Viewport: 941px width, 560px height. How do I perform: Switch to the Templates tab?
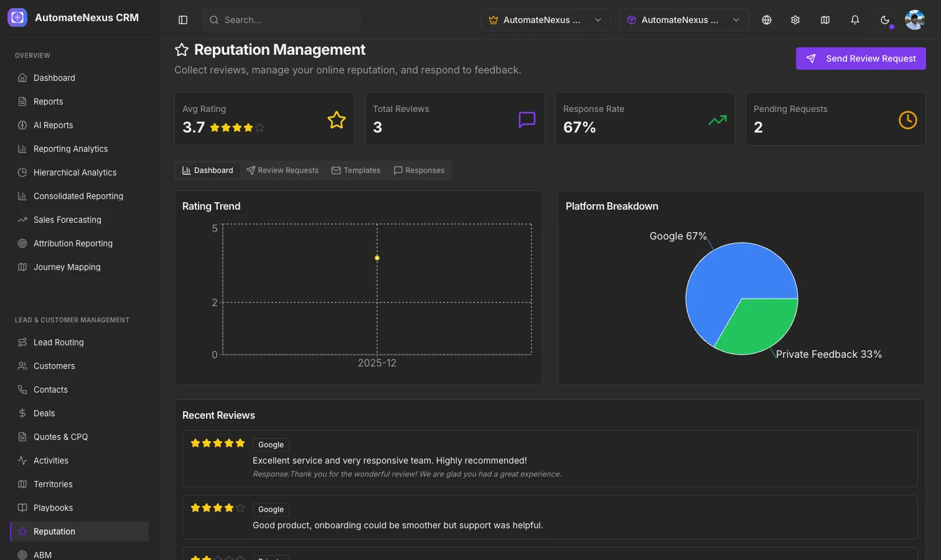coord(356,170)
